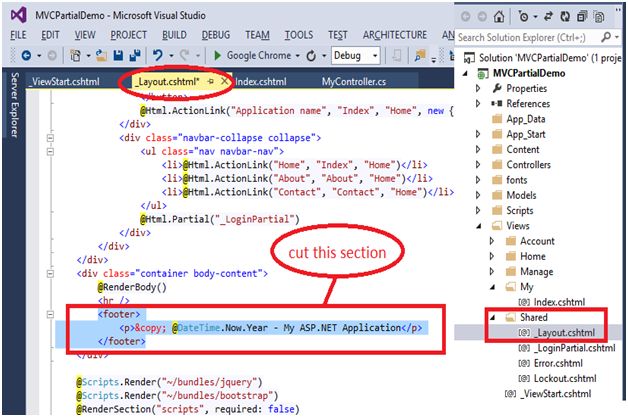Open the undo history dropdown arrow
Viewport: 628px width, 417px height.
click(x=171, y=55)
